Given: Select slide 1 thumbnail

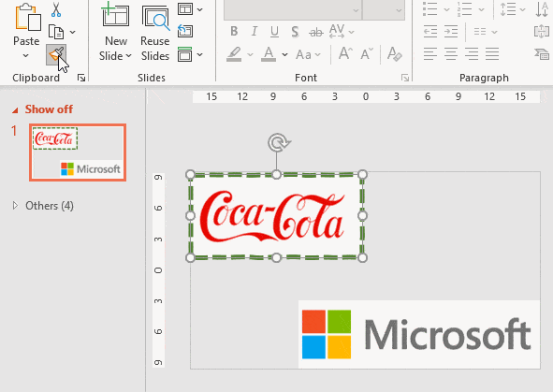Looking at the screenshot, I should click(78, 152).
